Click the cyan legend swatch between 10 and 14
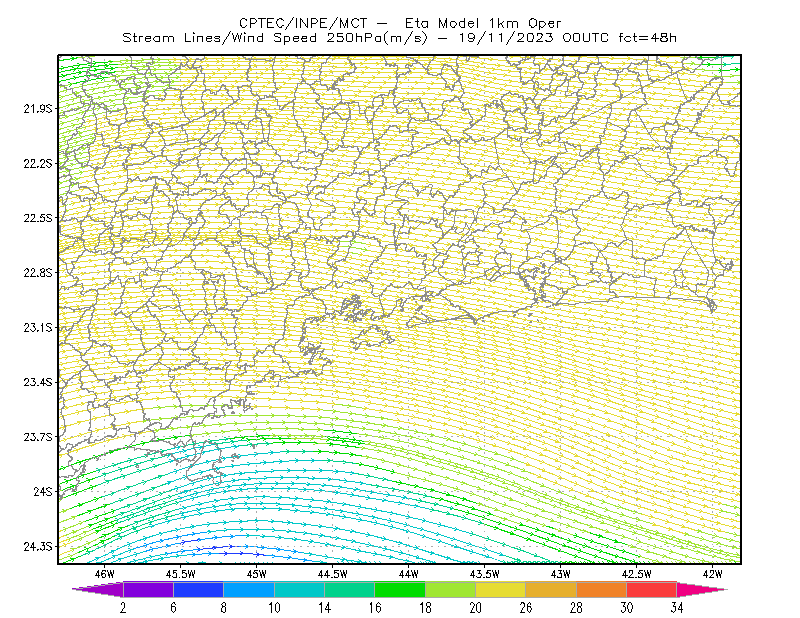 (299, 589)
